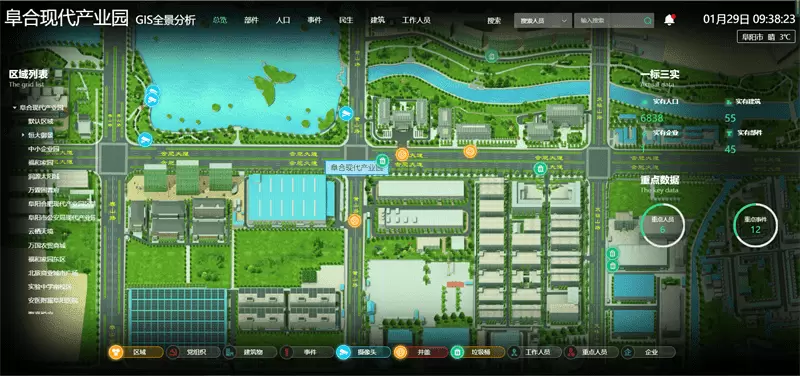The width and height of the screenshot is (800, 376).
Task: Toggle the 井盖 manhole layer pill
Action: tap(420, 352)
